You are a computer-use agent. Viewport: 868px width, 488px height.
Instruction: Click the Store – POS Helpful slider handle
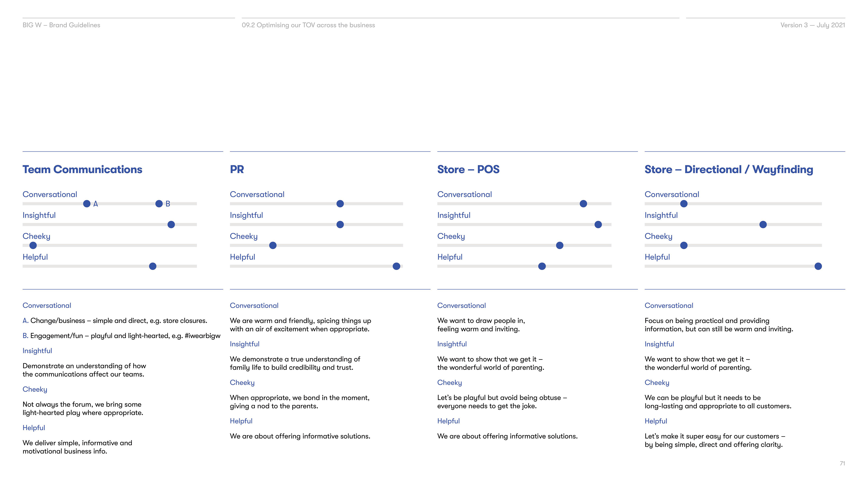[x=542, y=266]
